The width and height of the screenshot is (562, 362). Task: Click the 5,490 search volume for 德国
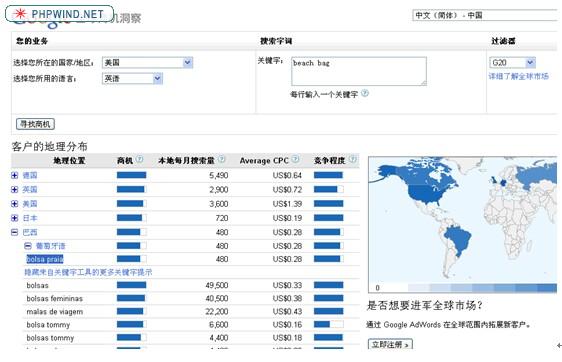point(219,175)
